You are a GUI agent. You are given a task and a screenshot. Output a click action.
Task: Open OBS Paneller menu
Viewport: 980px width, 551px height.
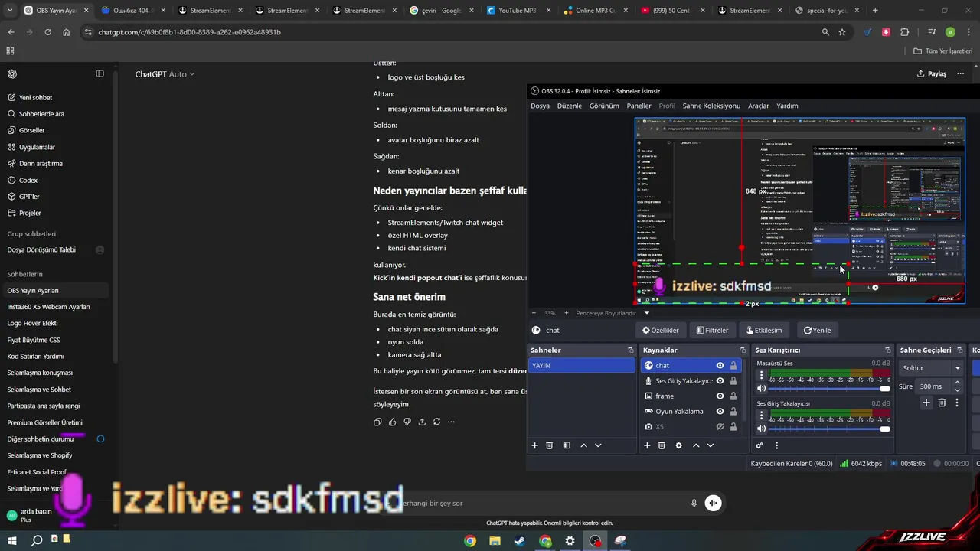point(639,106)
